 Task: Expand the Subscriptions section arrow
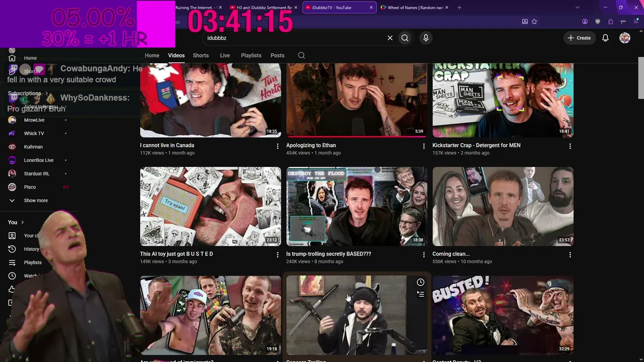(x=47, y=93)
